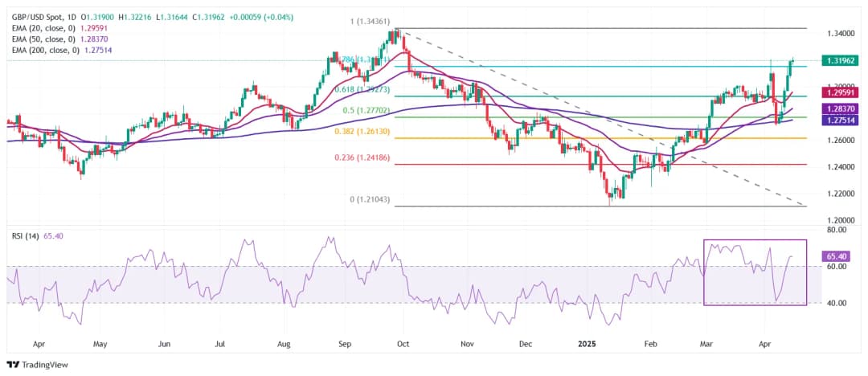Image resolution: width=868 pixels, height=376 pixels.
Task: Click the RSI (14) indicator label
Action: pos(26,235)
